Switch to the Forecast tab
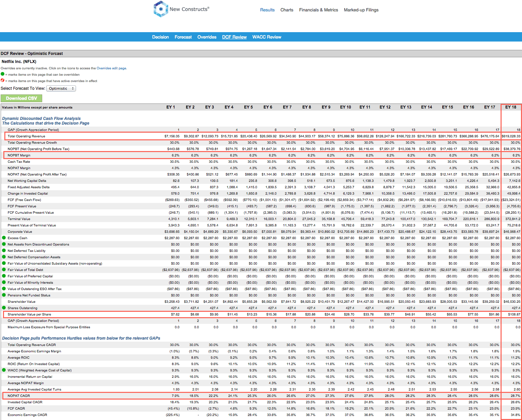This screenshot has width=522, height=420. (x=183, y=37)
